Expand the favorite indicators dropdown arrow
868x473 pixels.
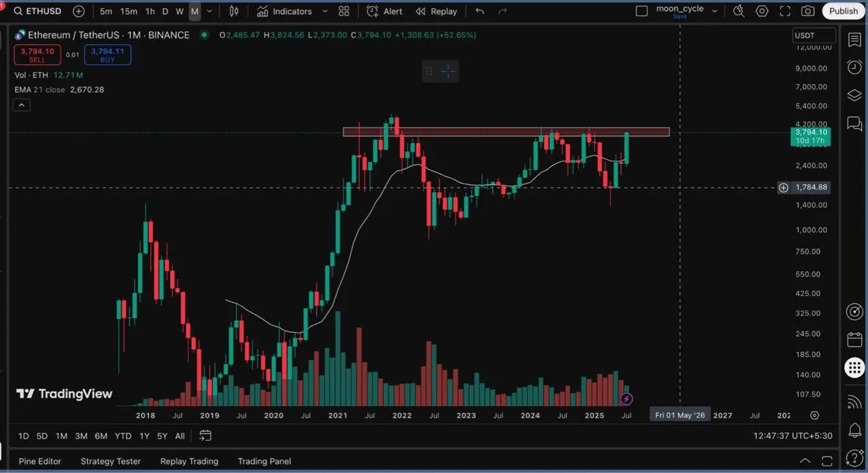325,11
